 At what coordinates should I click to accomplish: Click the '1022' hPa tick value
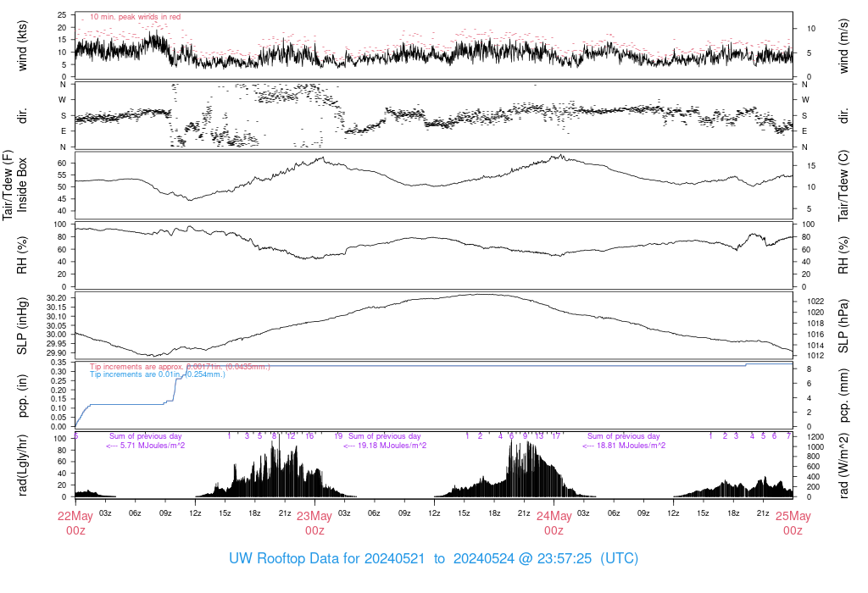(x=815, y=302)
